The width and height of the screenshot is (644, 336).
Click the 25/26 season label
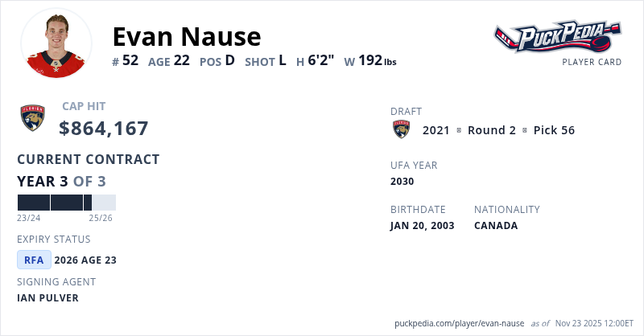[101, 218]
